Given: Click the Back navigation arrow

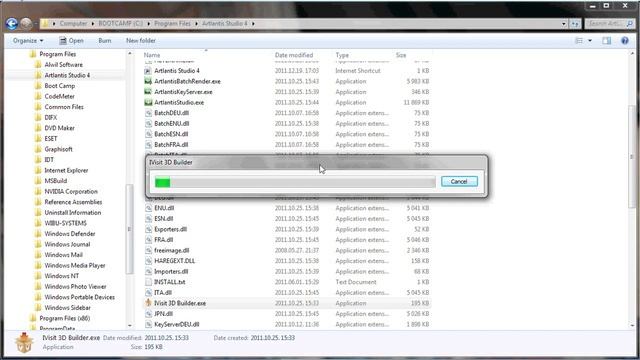Looking at the screenshot, I should (12, 24).
